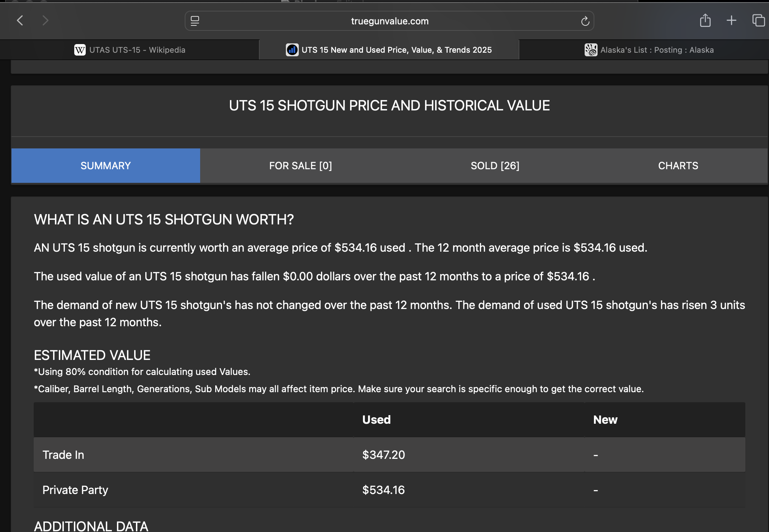Viewport: 769px width, 532px height.
Task: Click the truegunvalue.com address field
Action: pos(390,21)
